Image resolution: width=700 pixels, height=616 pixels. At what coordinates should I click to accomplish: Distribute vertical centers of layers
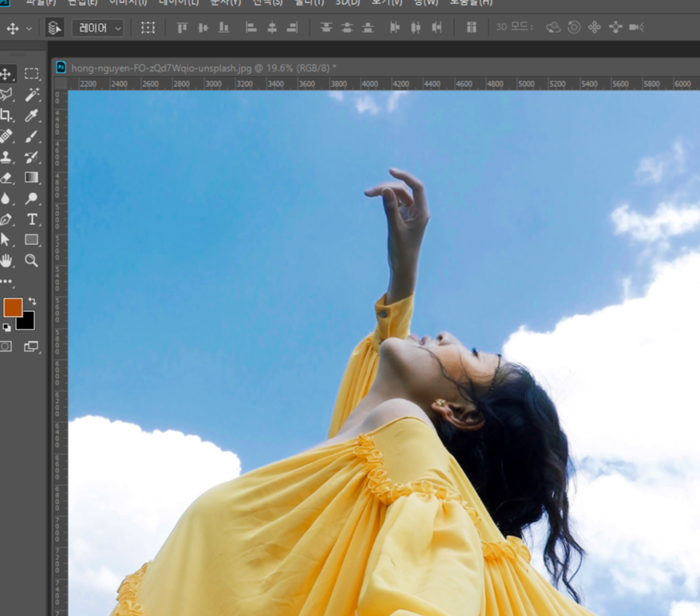pyautogui.click(x=347, y=28)
